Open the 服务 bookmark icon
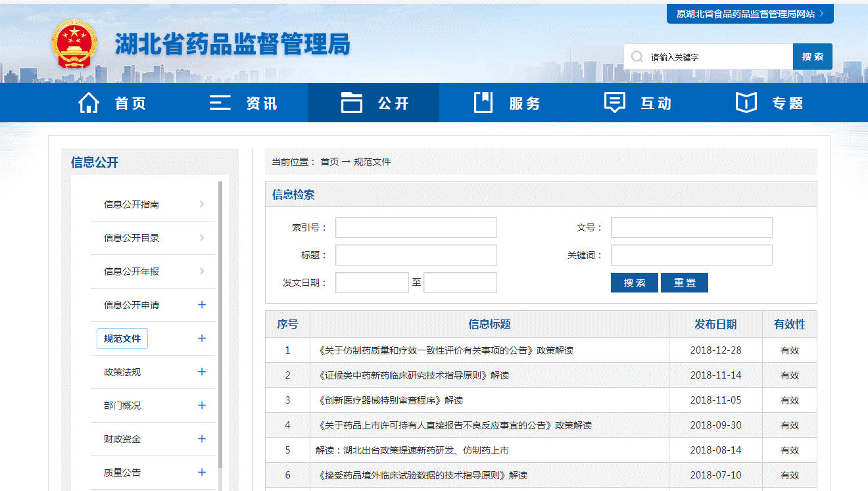868x491 pixels. tap(483, 103)
